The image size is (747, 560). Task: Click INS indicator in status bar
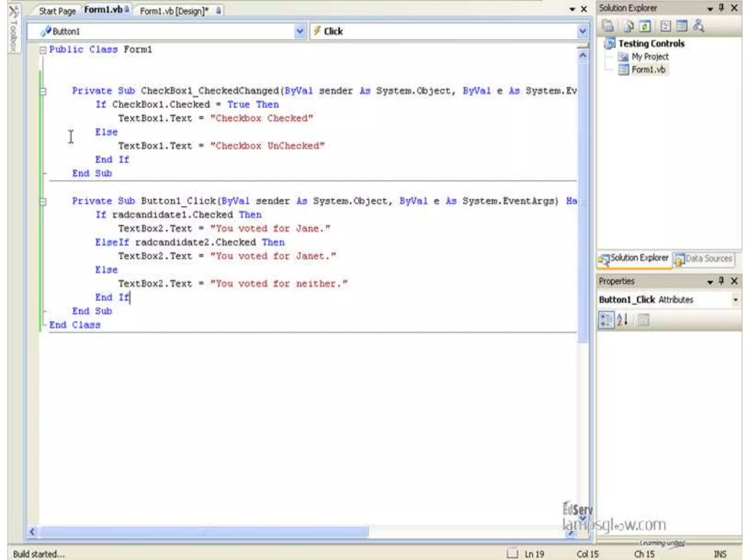pos(720,554)
